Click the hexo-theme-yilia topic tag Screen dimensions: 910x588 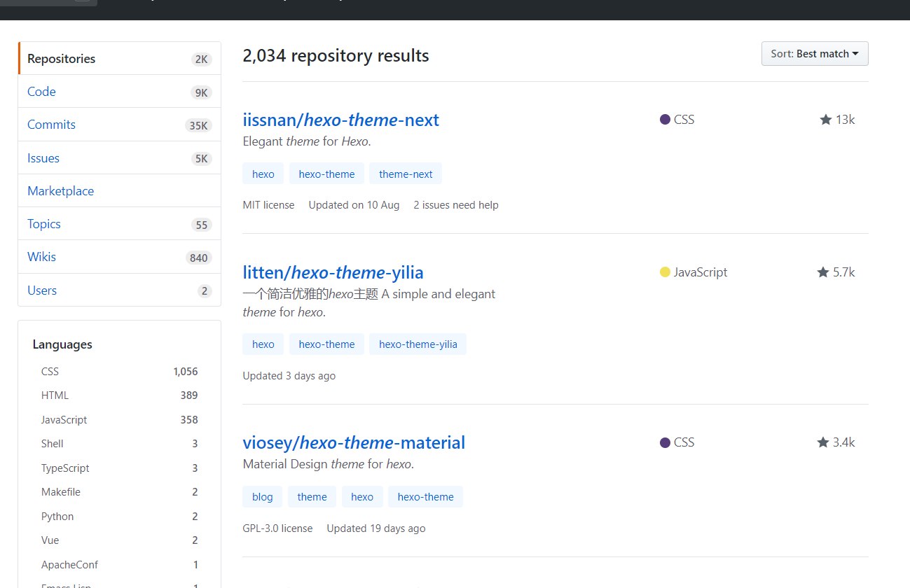418,344
